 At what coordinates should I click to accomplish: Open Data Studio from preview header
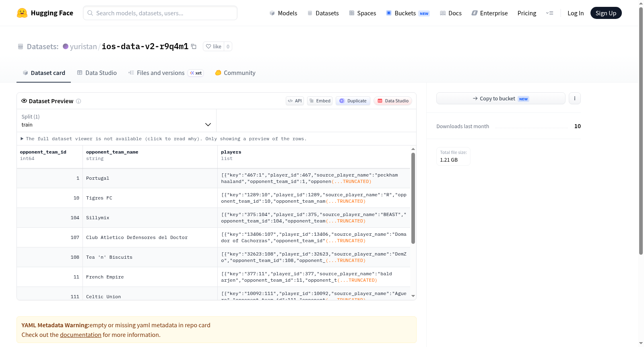point(393,101)
